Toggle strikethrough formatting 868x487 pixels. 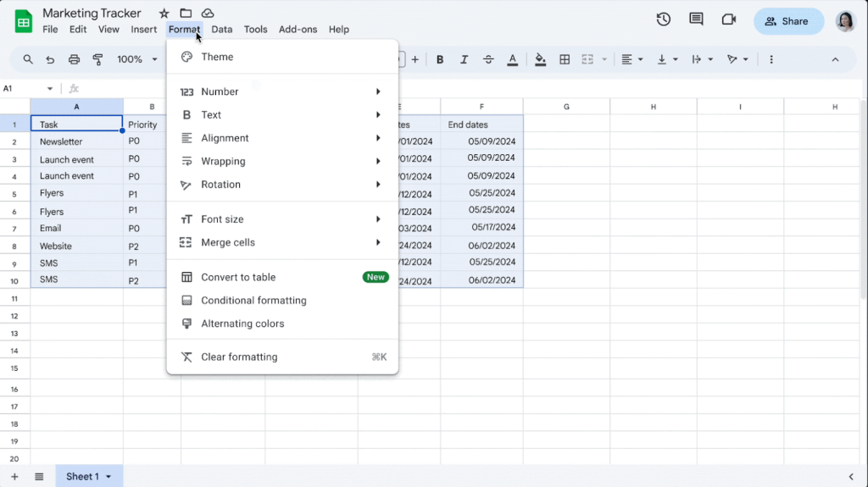click(487, 59)
